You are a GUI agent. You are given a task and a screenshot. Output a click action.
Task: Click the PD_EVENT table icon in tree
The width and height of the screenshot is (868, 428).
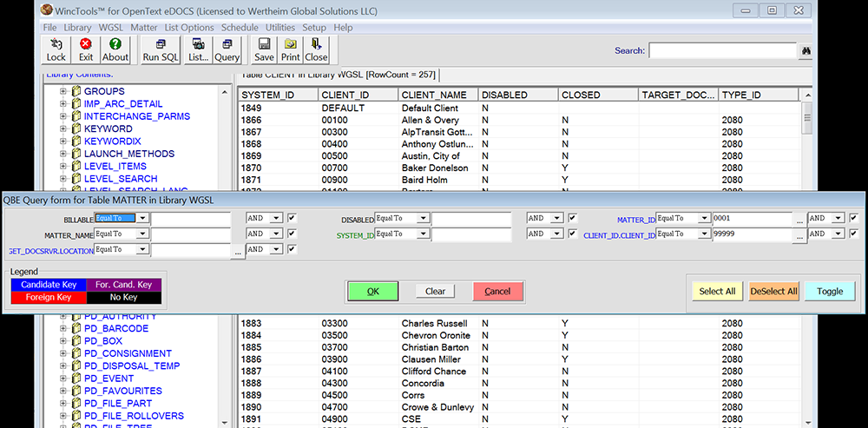coord(76,379)
